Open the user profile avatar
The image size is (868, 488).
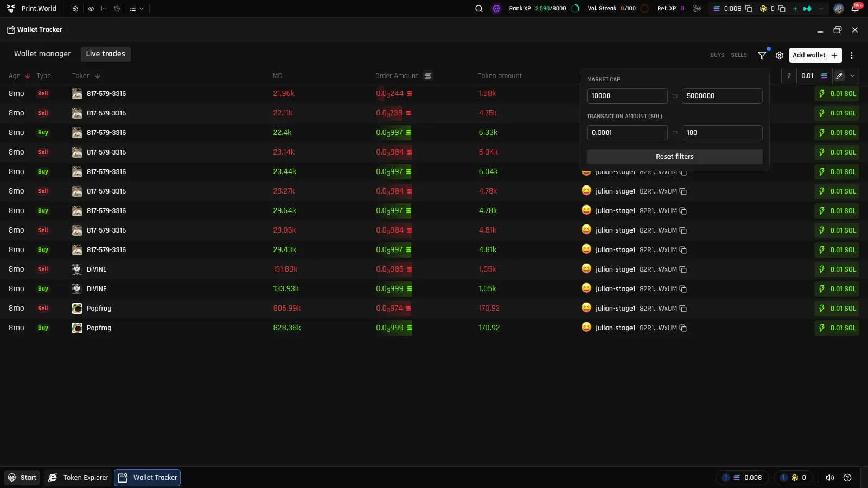pos(839,9)
